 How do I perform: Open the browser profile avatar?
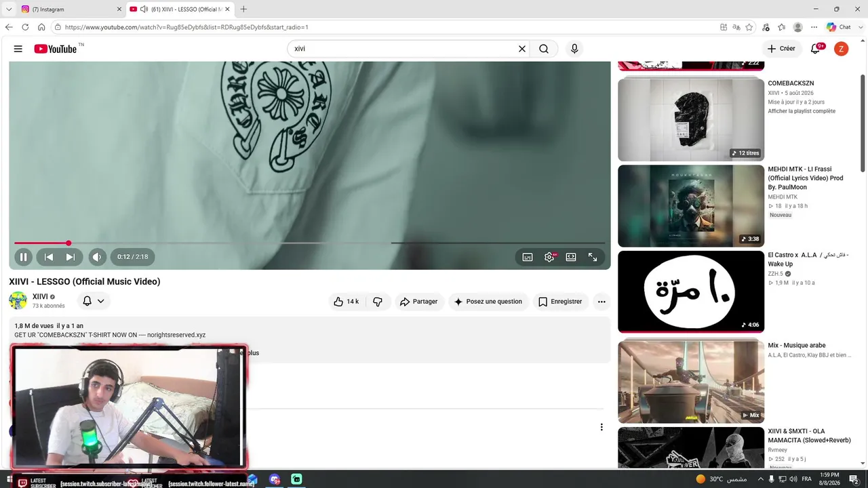pos(798,27)
